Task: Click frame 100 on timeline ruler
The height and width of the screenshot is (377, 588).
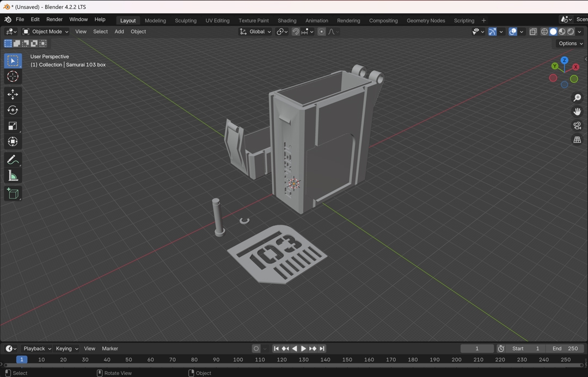Action: (238, 360)
